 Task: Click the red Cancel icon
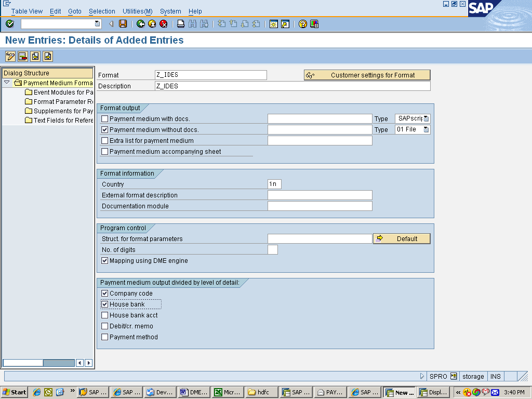coord(164,24)
